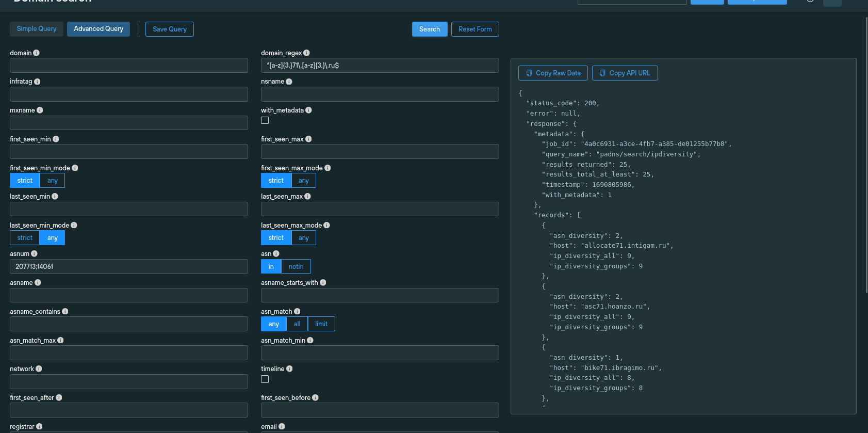Viewport: 868px width, 433px height.
Task: Focus the mxname input field
Action: pyautogui.click(x=129, y=123)
